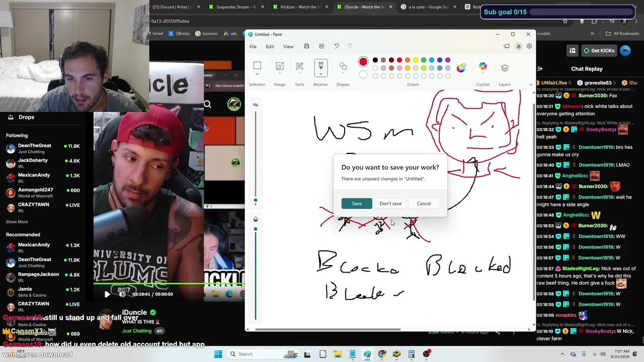644x362 pixels.
Task: Click the Paint feedback megaphone icon
Action: (507, 46)
